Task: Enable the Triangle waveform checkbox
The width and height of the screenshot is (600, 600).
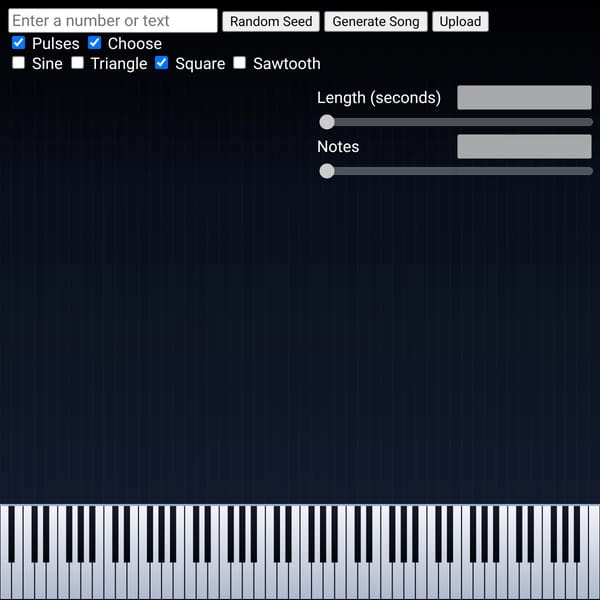Action: tap(77, 62)
